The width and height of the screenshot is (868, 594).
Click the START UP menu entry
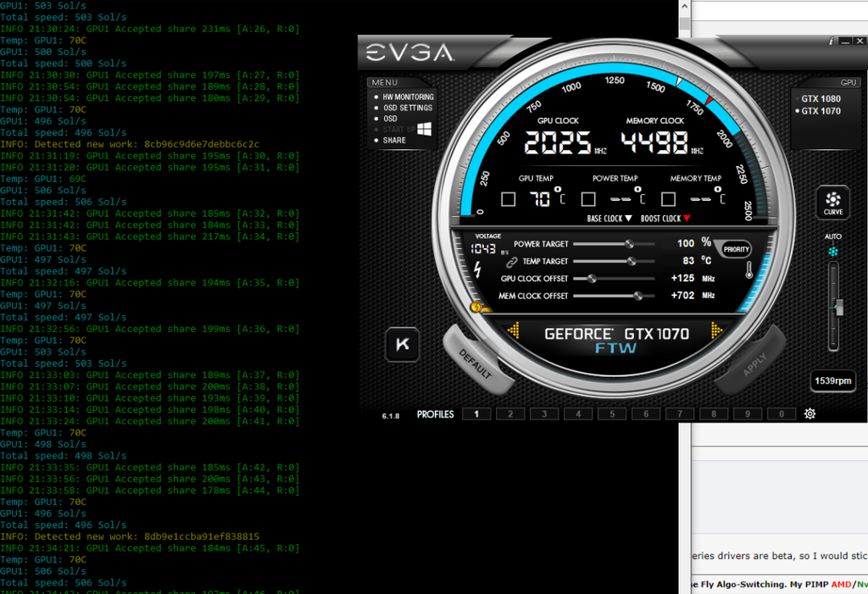tap(398, 129)
